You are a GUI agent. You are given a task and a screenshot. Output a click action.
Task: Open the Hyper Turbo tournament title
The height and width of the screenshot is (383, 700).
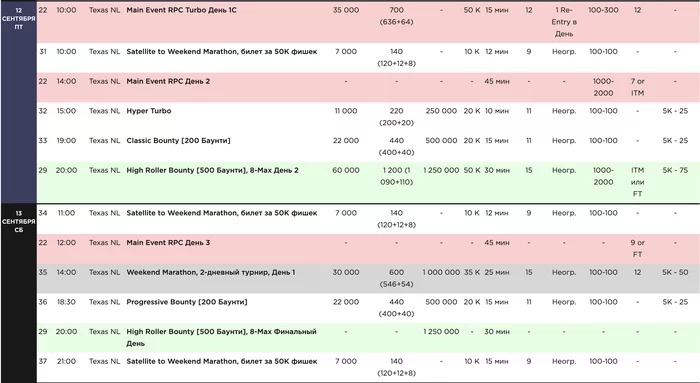pos(149,111)
